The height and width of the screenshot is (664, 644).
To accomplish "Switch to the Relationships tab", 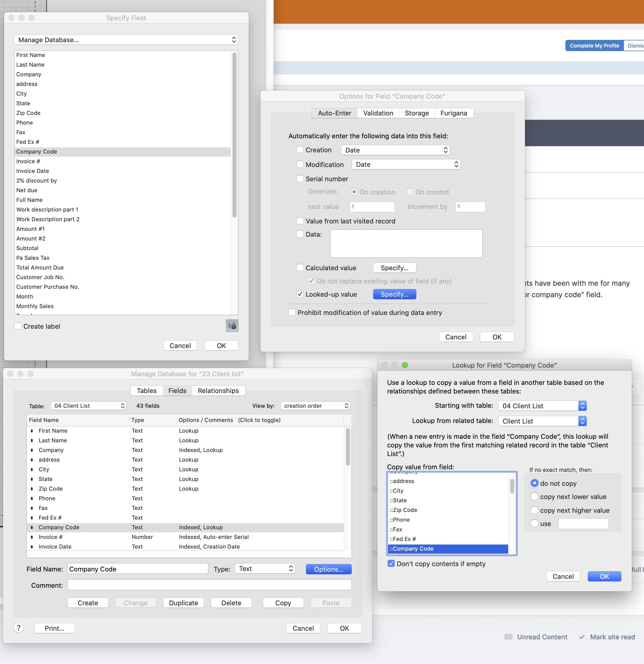I will coord(218,391).
